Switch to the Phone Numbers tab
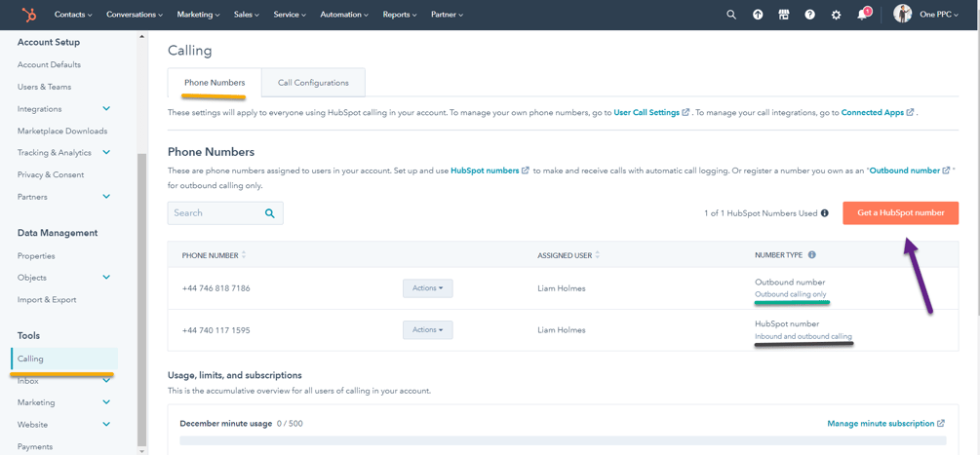 (215, 83)
